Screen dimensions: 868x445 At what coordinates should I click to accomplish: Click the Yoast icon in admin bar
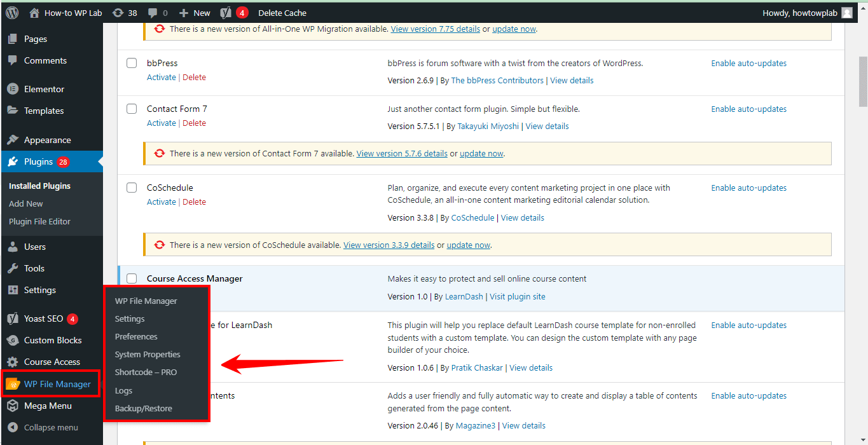pos(226,13)
